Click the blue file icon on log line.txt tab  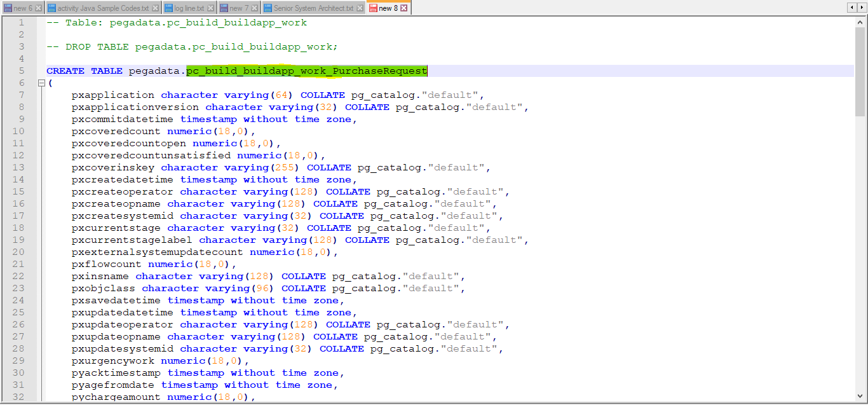coord(168,6)
